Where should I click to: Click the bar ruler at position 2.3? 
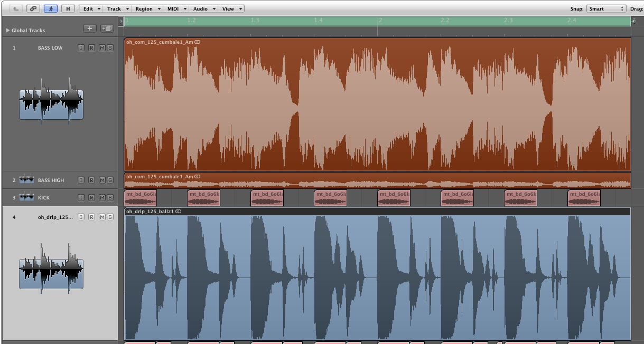508,21
